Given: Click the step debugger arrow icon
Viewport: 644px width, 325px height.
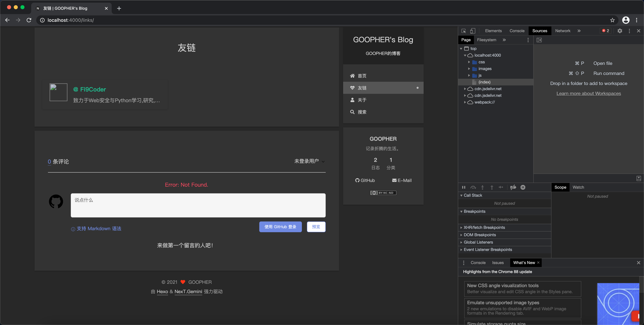Looking at the screenshot, I should point(501,187).
